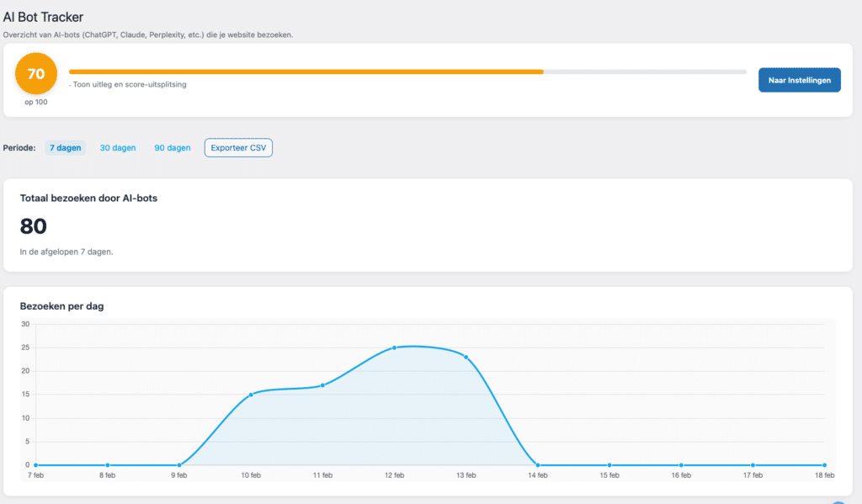This screenshot has width=862, height=504.
Task: Switch period to '90 dagen'
Action: coord(172,148)
